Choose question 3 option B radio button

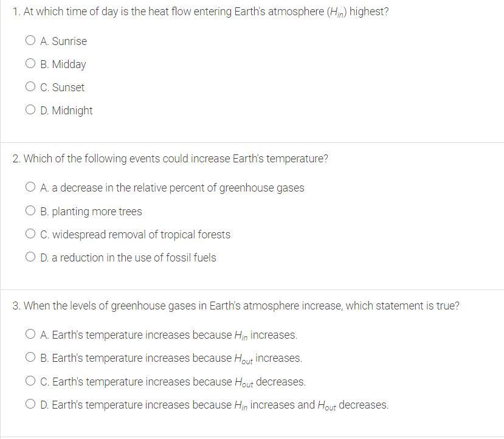(30, 358)
